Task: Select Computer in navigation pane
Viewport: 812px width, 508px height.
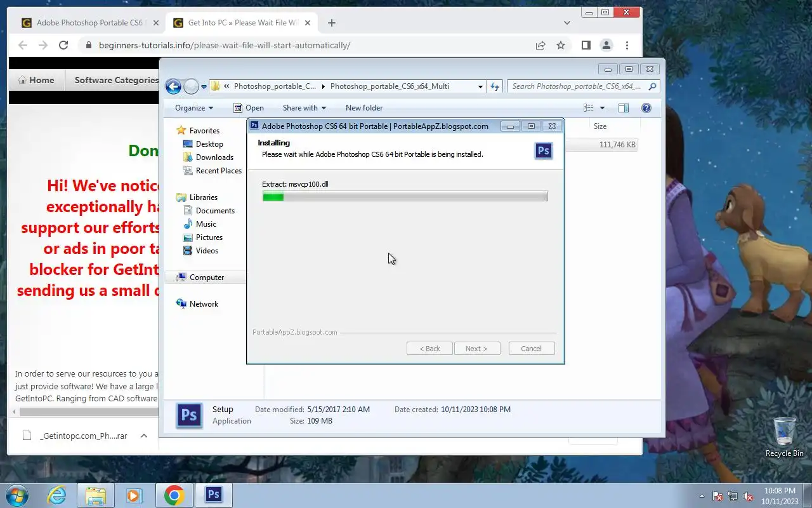Action: pyautogui.click(x=207, y=277)
